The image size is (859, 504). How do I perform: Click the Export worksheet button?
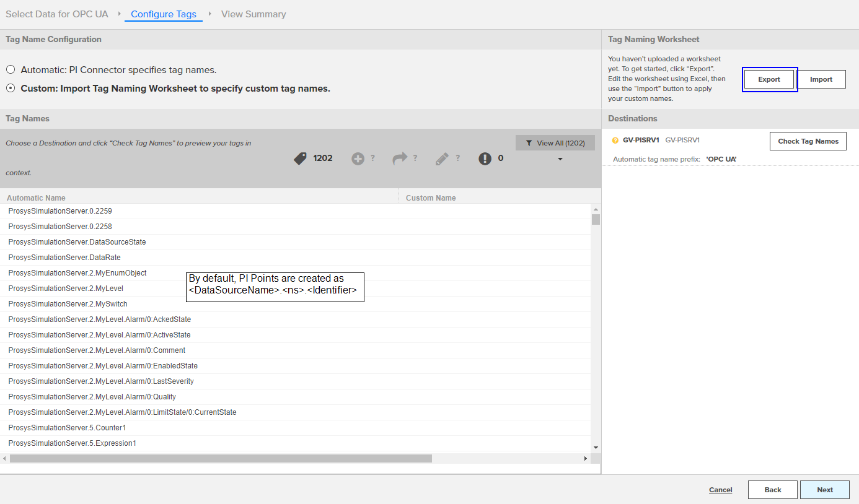[x=769, y=79]
